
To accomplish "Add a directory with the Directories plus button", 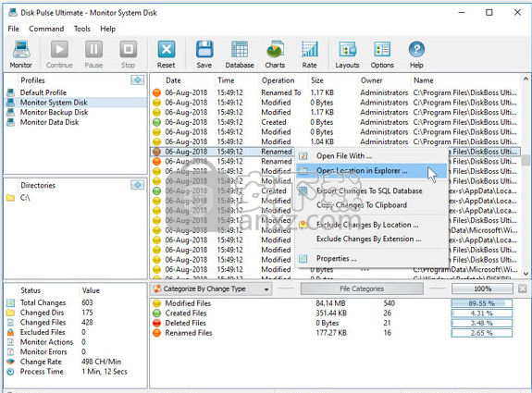I will point(138,185).
